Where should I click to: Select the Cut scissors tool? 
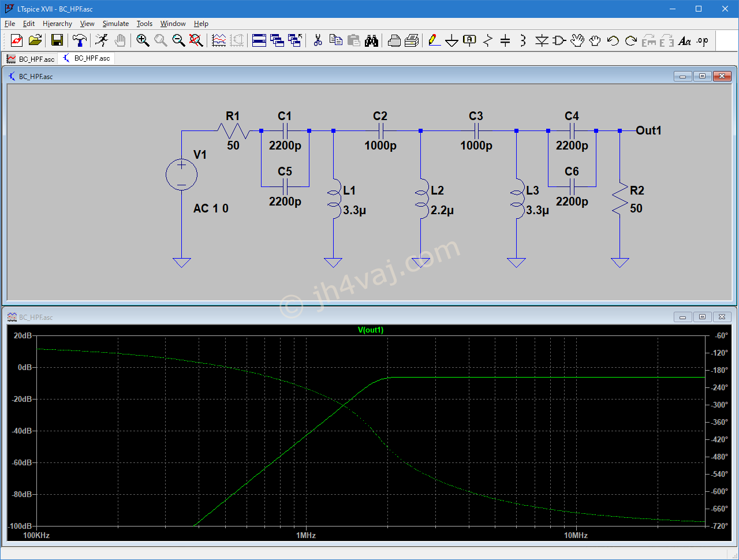pyautogui.click(x=318, y=40)
